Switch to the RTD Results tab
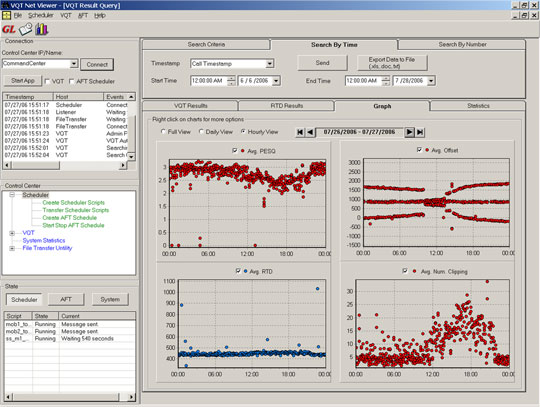540x407 pixels. click(287, 106)
